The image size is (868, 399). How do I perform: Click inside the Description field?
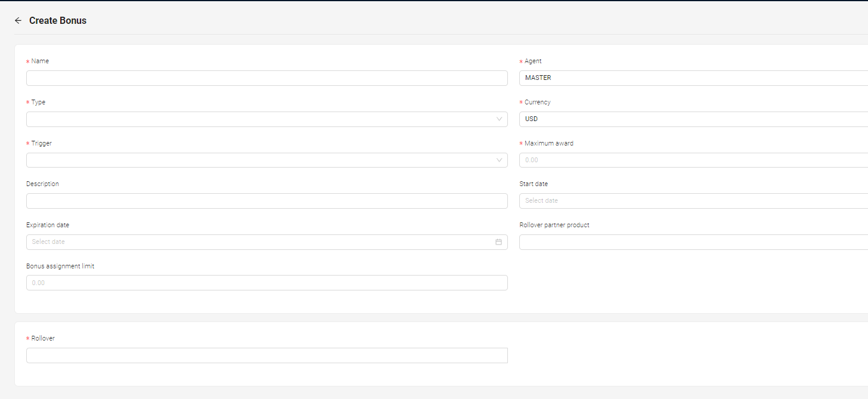tap(267, 200)
